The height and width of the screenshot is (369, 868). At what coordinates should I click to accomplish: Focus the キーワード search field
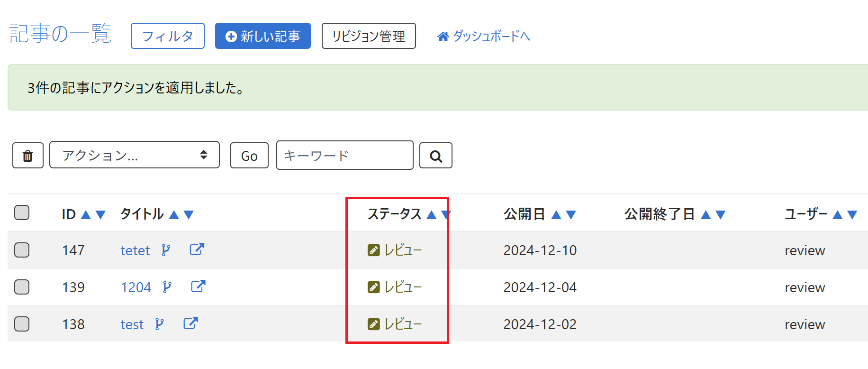coord(345,155)
